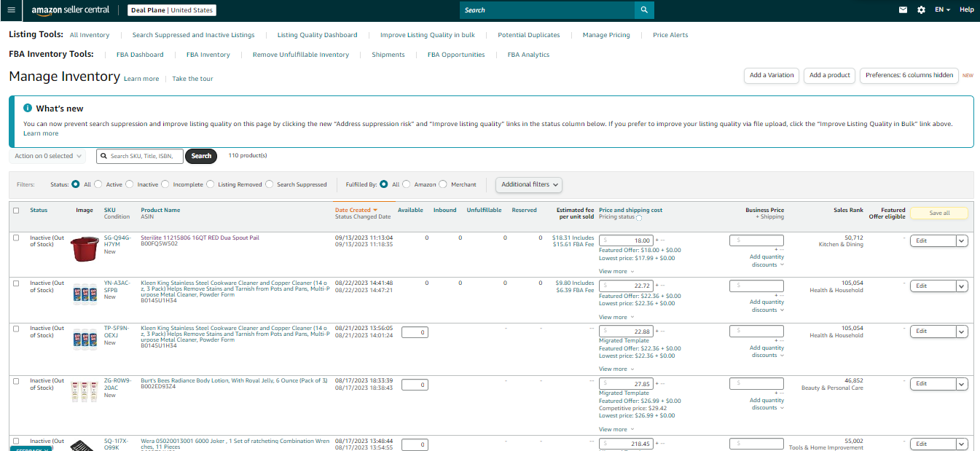The image size is (980, 451).
Task: Open FBA Dashboard tool
Action: point(140,55)
